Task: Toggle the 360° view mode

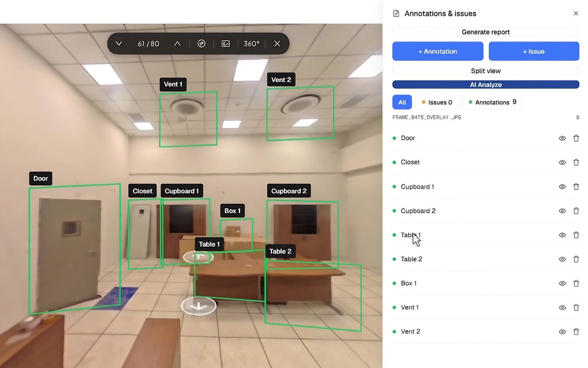Action: 251,43
